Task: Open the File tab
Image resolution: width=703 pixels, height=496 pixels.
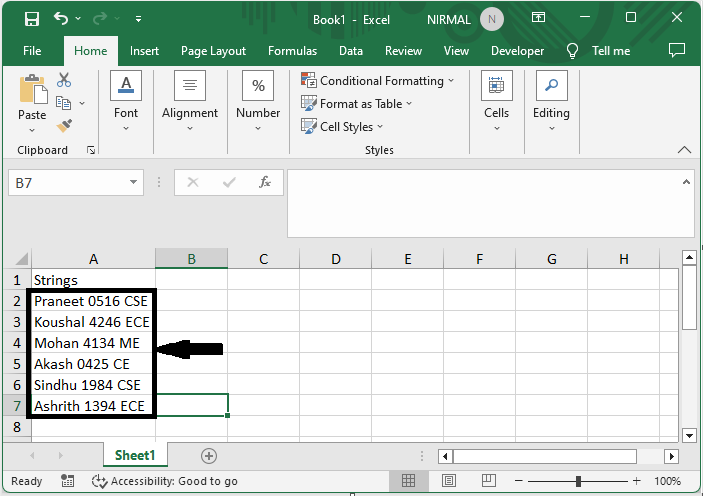Action: click(x=32, y=51)
